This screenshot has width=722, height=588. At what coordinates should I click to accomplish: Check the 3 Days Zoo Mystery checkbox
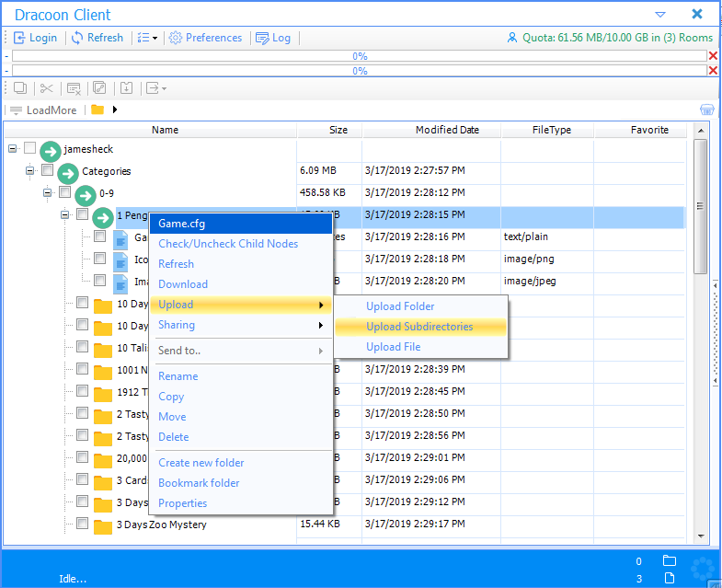point(83,523)
